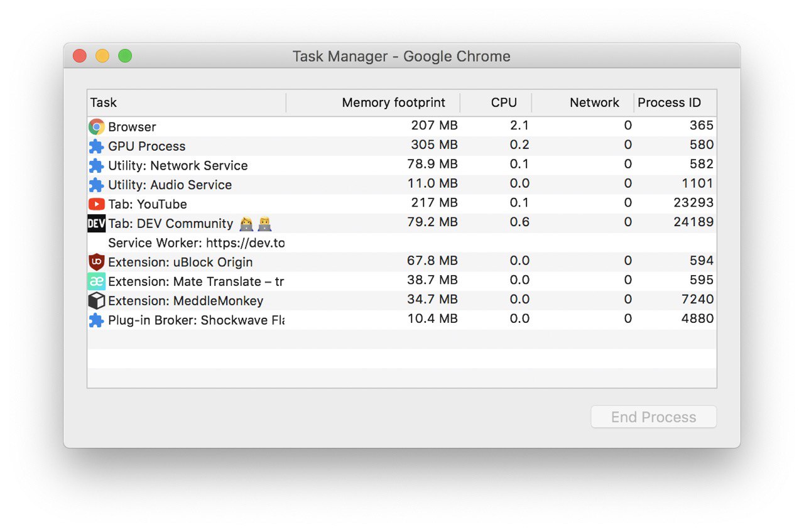The width and height of the screenshot is (804, 532).
Task: Sort by the Process ID column header
Action: [675, 103]
